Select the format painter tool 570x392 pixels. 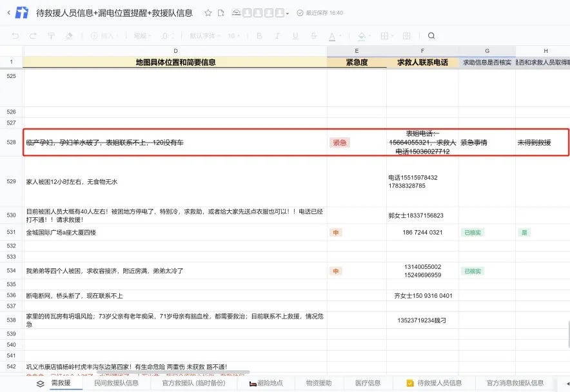(51, 35)
